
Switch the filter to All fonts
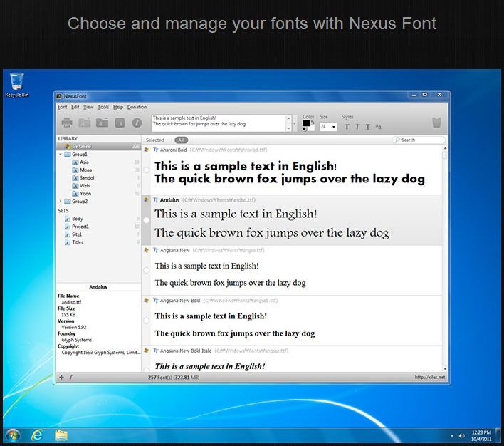tap(181, 140)
